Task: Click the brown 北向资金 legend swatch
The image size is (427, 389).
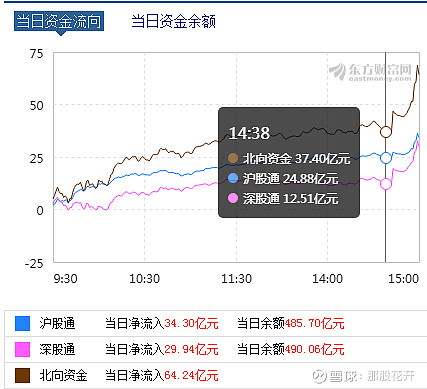Action: (x=22, y=375)
